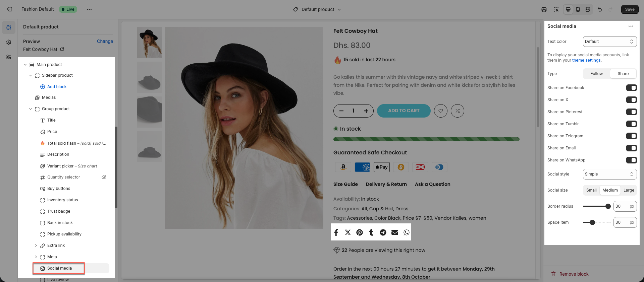The height and width of the screenshot is (282, 644).
Task: Expand the Extra link block
Action: click(x=36, y=245)
